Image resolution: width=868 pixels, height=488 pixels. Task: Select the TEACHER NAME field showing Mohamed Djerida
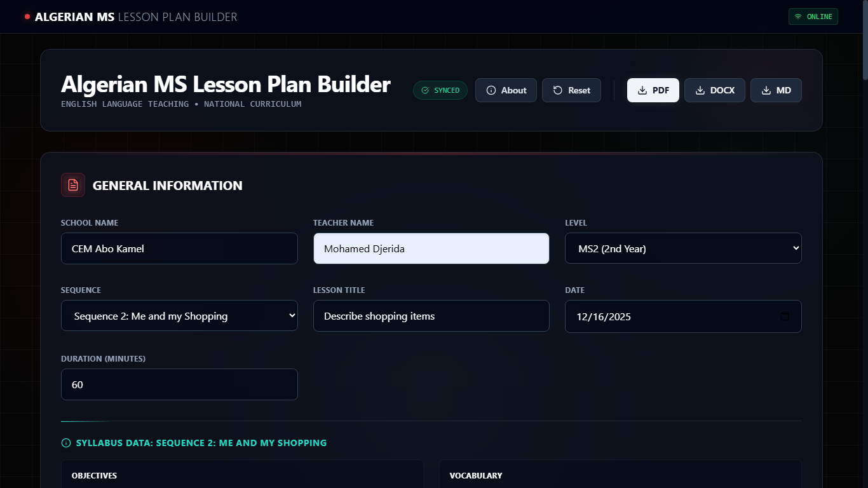(431, 248)
